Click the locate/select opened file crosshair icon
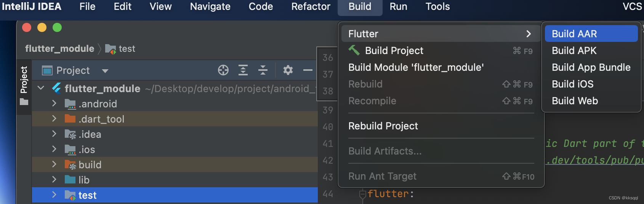Viewport: 644px width, 204px height. pos(223,70)
